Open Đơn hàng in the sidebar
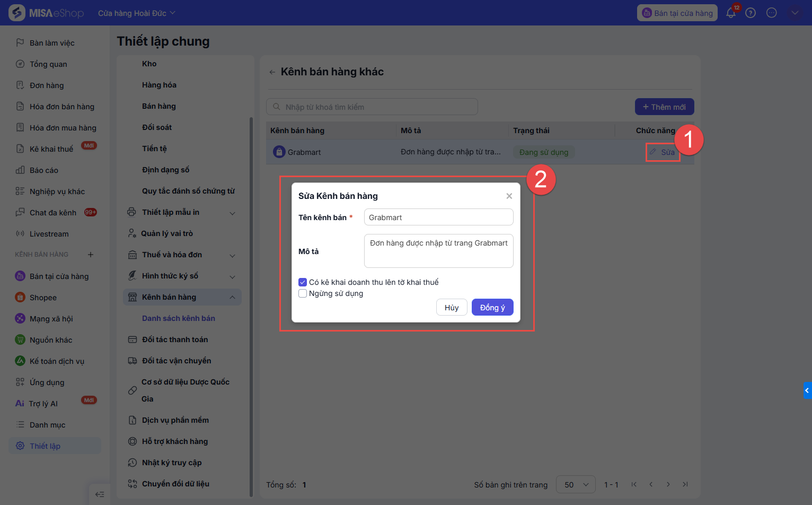812x505 pixels. pos(47,85)
